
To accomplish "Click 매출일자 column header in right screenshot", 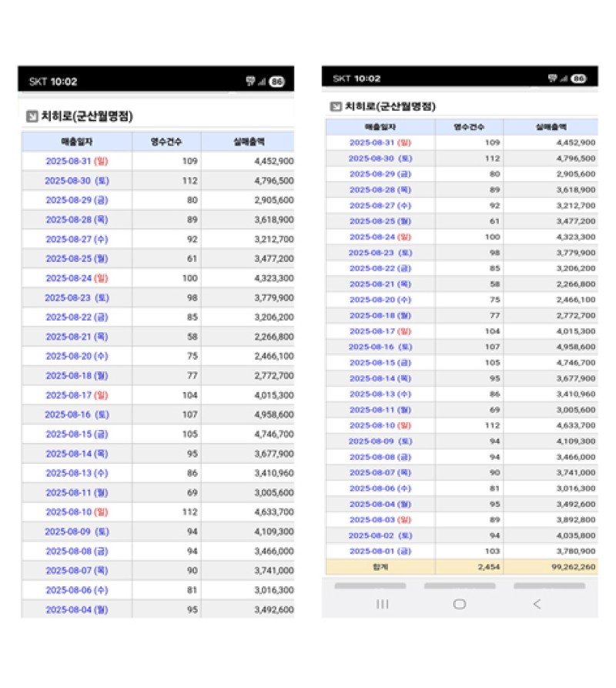I will click(x=380, y=127).
